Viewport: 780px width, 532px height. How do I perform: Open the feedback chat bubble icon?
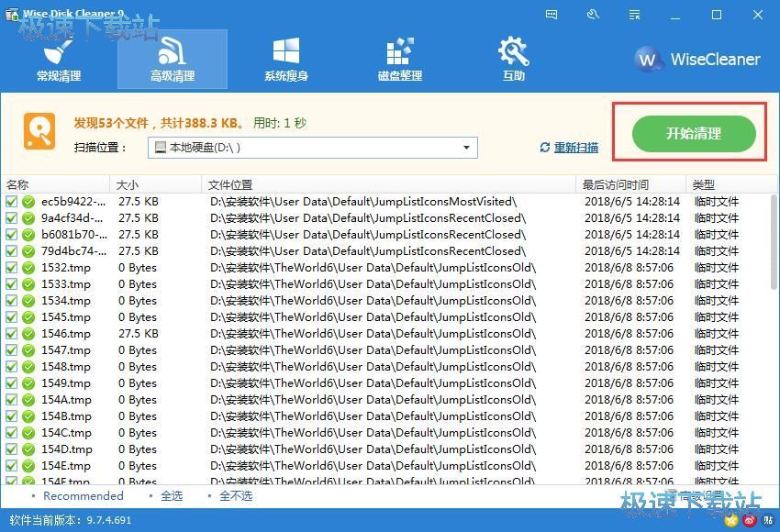pos(552,15)
